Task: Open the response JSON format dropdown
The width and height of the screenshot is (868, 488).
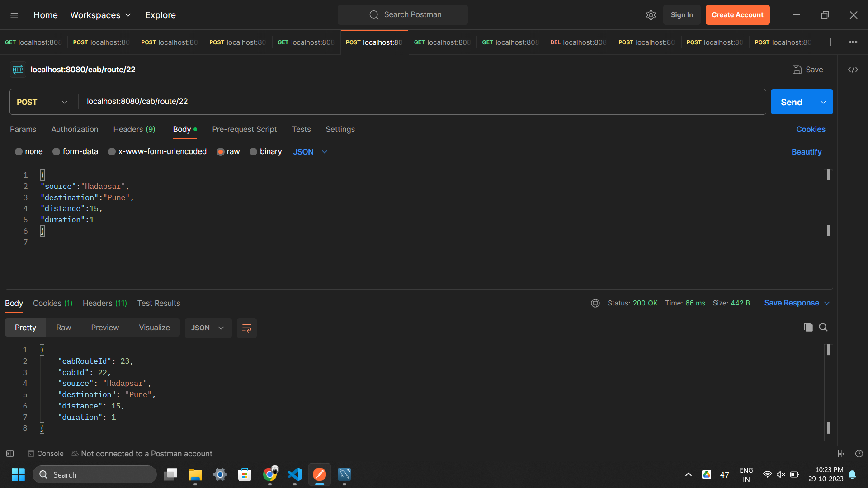Action: pyautogui.click(x=208, y=328)
